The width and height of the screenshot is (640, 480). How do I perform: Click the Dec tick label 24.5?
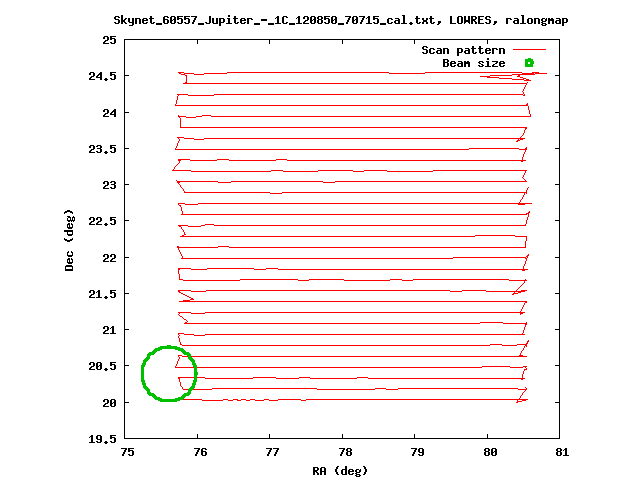[x=102, y=76]
